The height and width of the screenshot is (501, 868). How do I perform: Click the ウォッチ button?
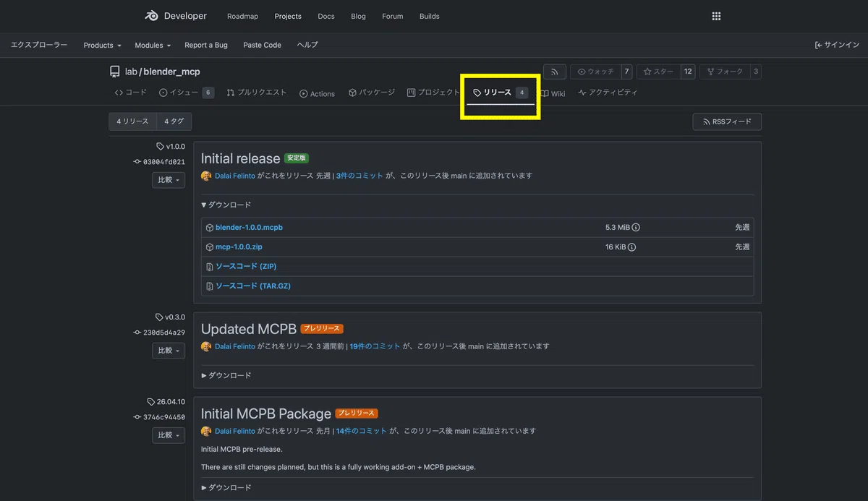(x=595, y=72)
